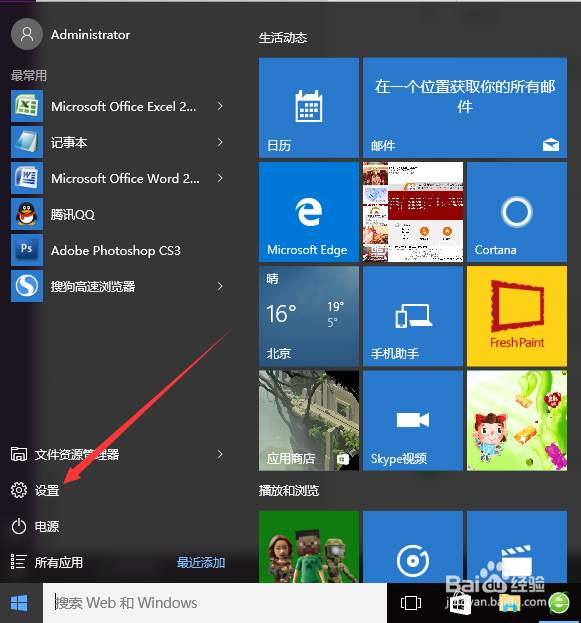This screenshot has width=581, height=623.
Task: Select Adobe Photoshop CS3 text entry
Action: (x=116, y=251)
